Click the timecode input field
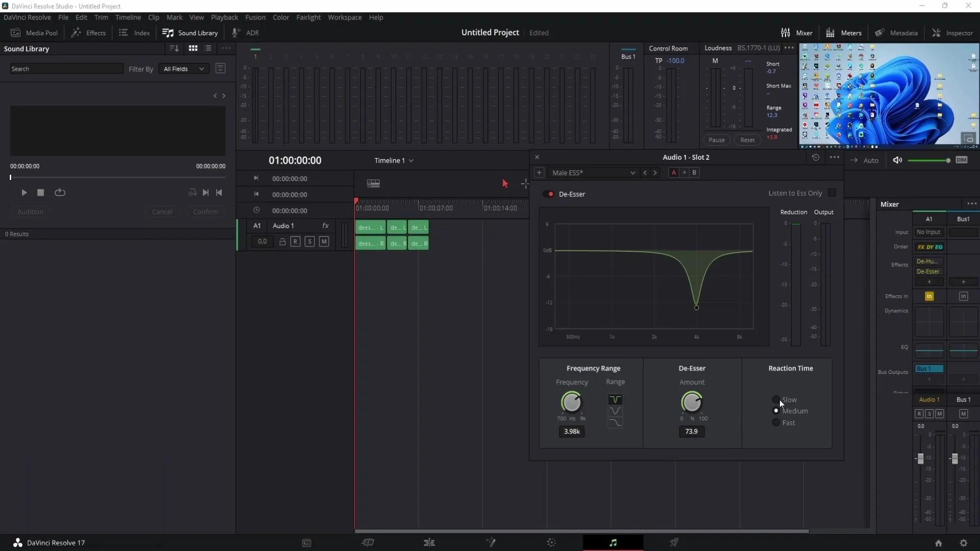Screen dimensions: 980x551 click(x=296, y=160)
